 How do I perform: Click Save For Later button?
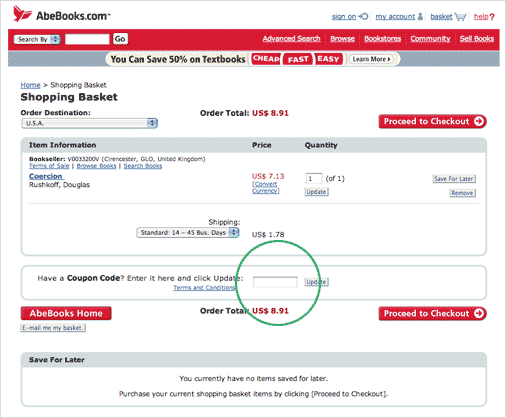tap(454, 179)
